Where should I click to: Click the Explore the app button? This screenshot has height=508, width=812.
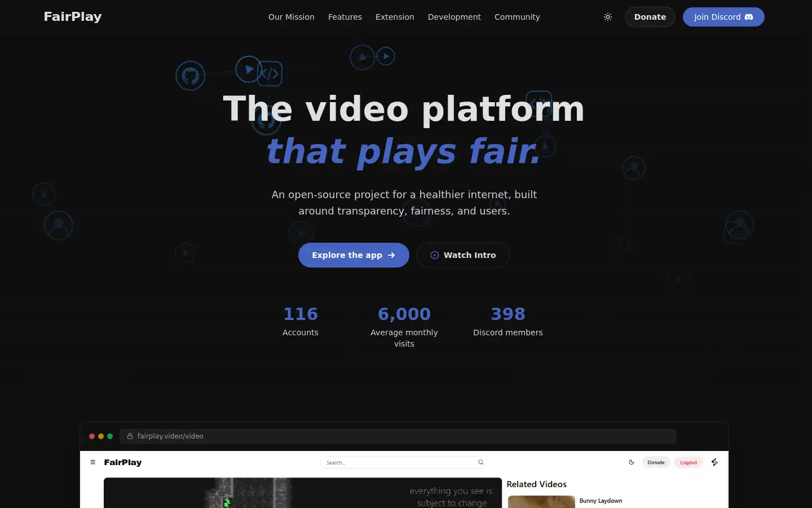coord(354,255)
